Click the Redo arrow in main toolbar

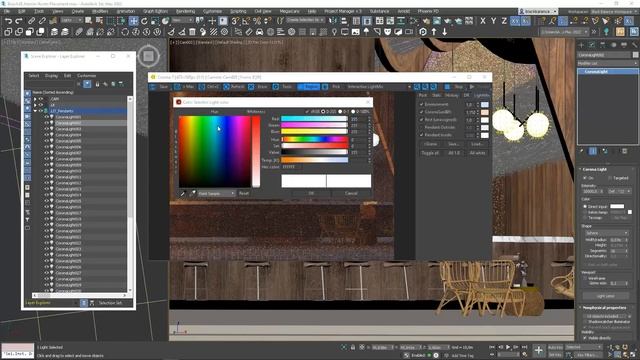tap(19, 21)
